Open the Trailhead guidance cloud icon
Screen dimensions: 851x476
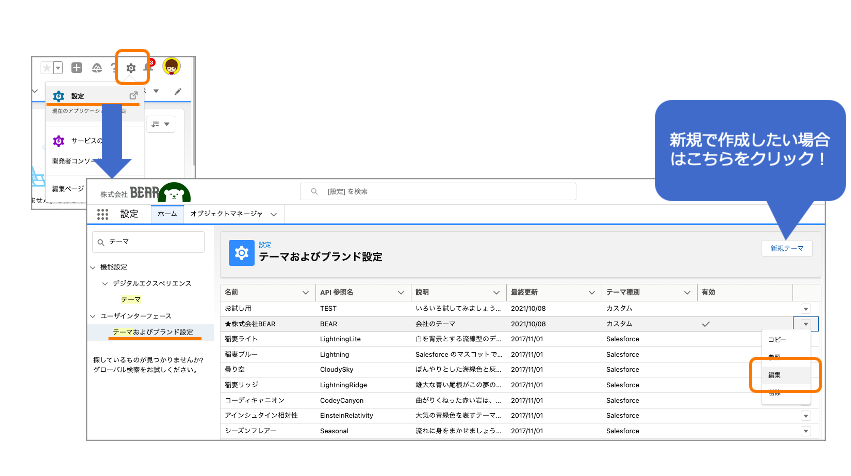tap(97, 68)
